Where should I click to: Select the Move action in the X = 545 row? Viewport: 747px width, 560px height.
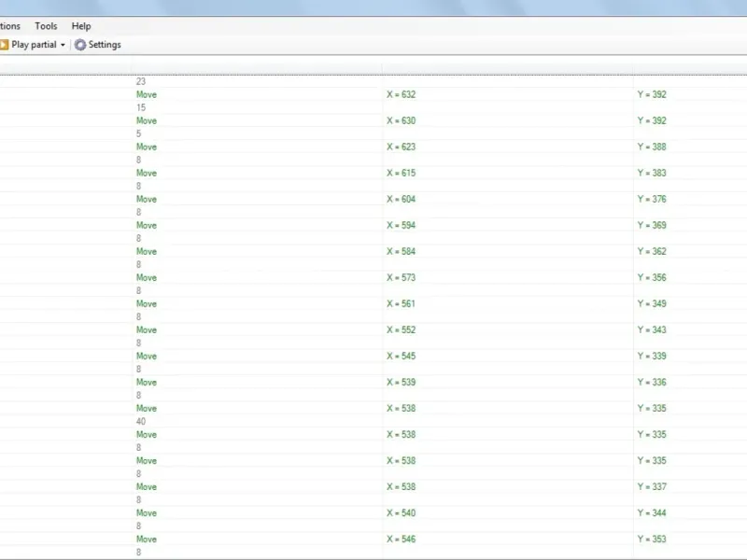click(147, 357)
